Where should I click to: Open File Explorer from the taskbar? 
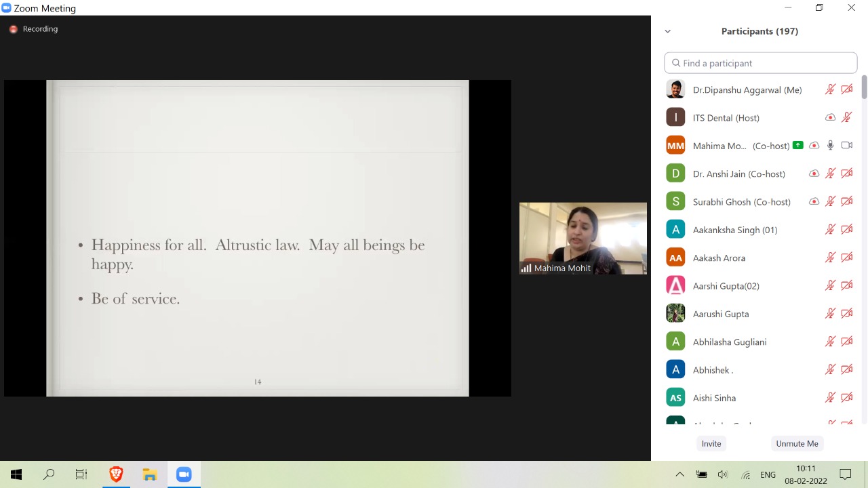point(150,474)
